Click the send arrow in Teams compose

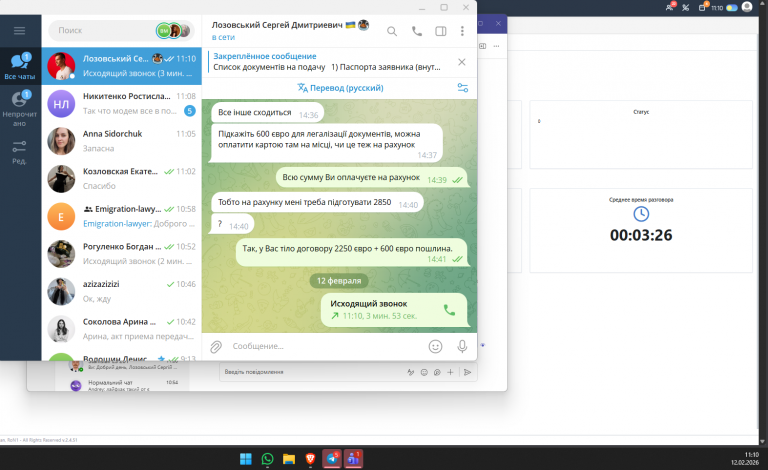[x=467, y=373]
